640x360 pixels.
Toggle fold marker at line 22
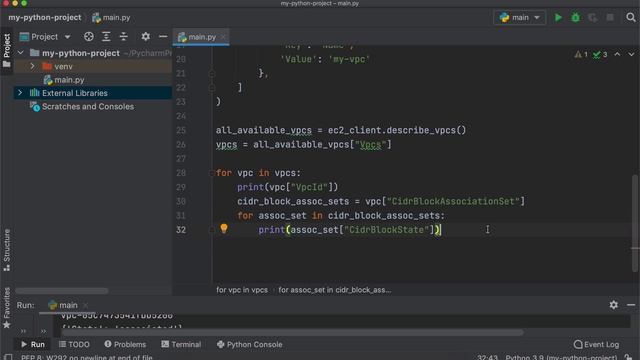(211, 87)
